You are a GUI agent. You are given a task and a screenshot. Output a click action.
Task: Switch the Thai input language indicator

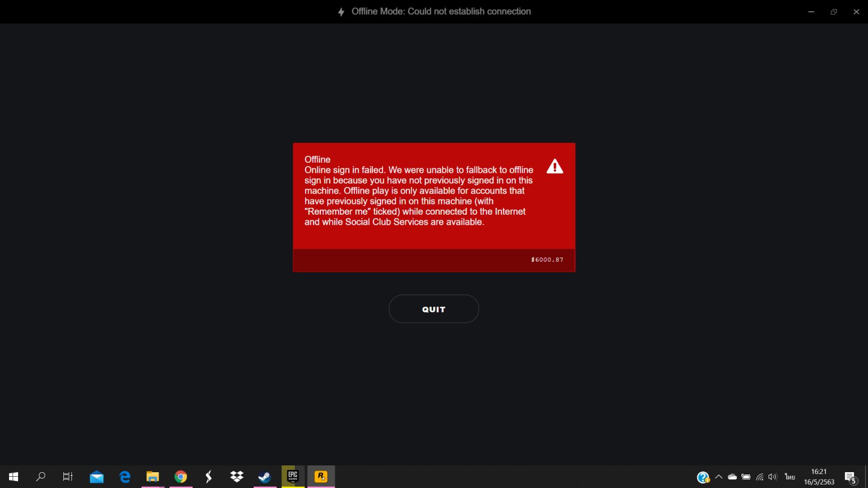[789, 477]
